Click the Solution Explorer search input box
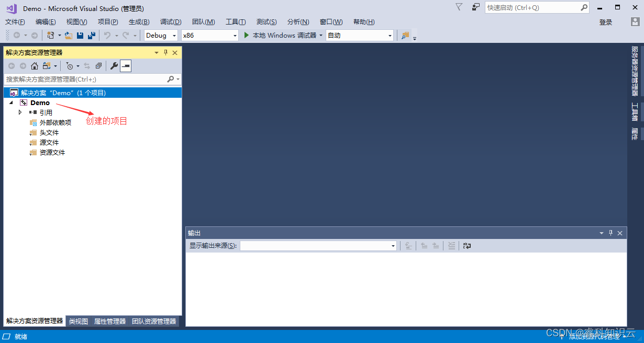This screenshot has height=343, width=644. [85, 79]
